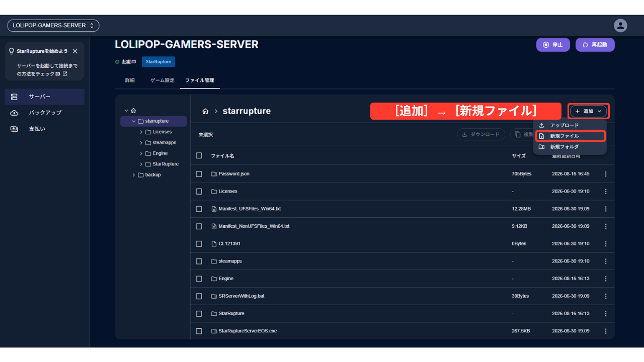Select the home root in the folder tree

tap(133, 110)
